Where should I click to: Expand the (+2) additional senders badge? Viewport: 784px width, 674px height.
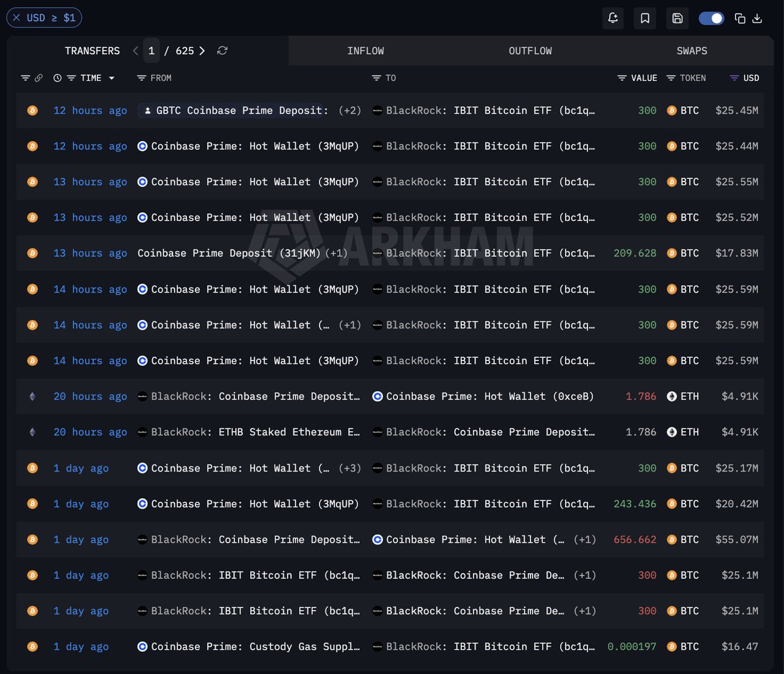[x=350, y=110]
